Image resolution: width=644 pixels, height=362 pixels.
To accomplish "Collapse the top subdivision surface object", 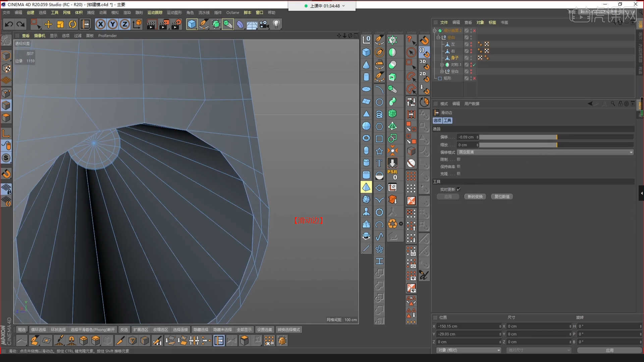I will (x=435, y=31).
